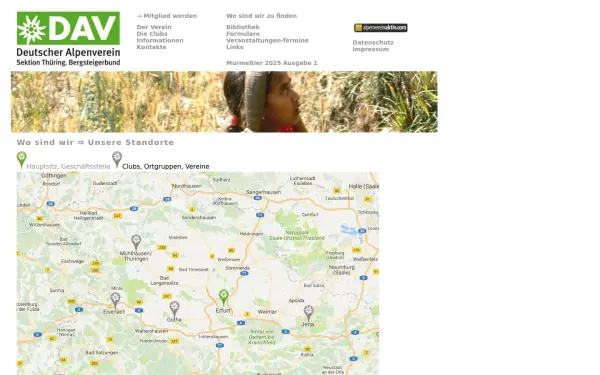Image resolution: width=600 pixels, height=375 pixels.
Task: Open the Datenschutz link
Action: (373, 42)
